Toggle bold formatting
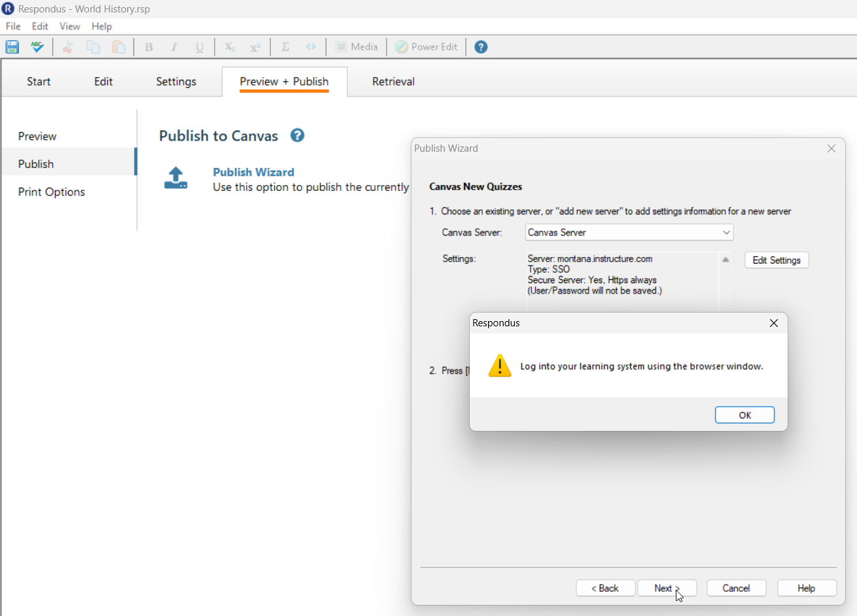 [149, 46]
